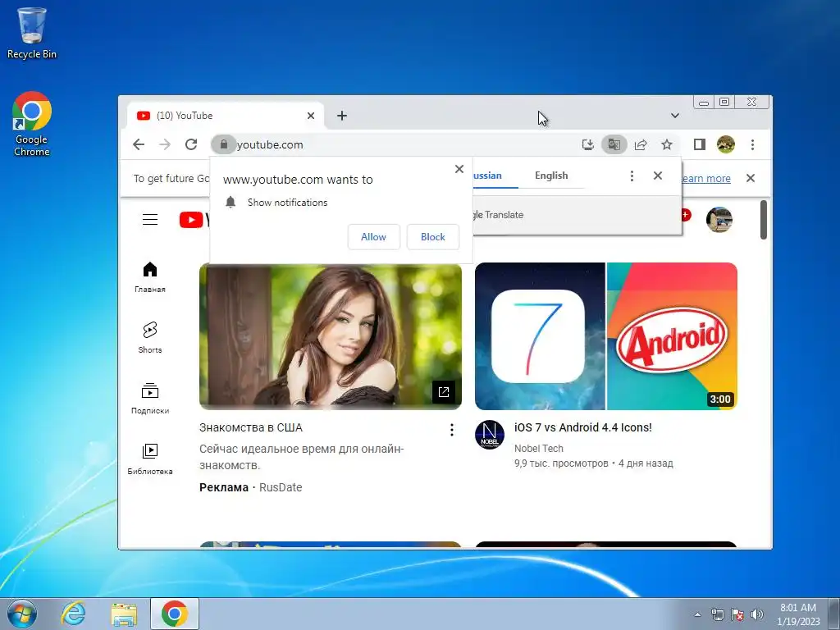
Task: Reload the YouTube page
Action: (x=191, y=144)
